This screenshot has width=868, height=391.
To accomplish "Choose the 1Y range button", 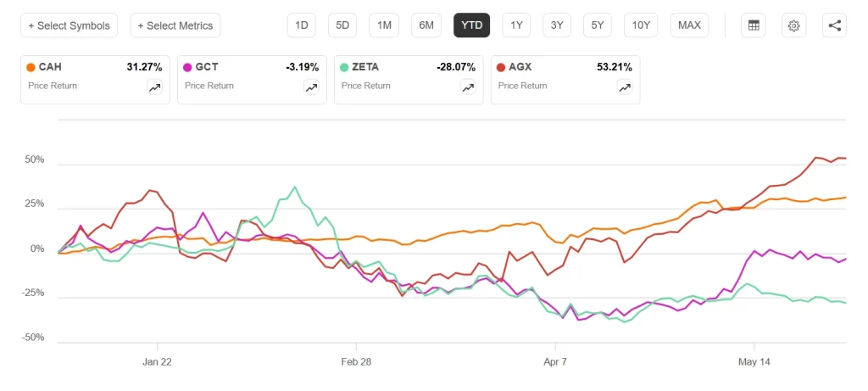I will [x=516, y=25].
